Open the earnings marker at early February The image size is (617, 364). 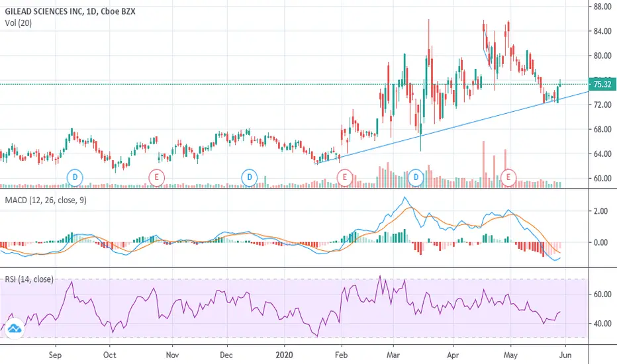[x=345, y=177]
